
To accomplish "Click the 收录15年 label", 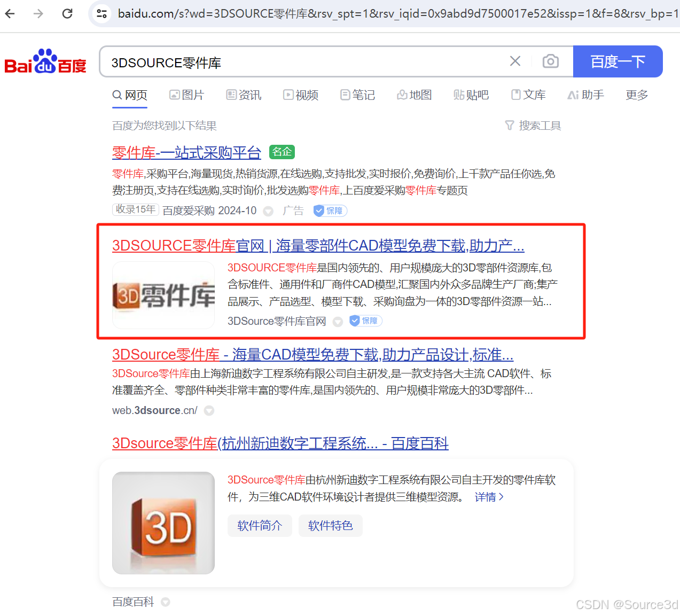I will pos(136,209).
